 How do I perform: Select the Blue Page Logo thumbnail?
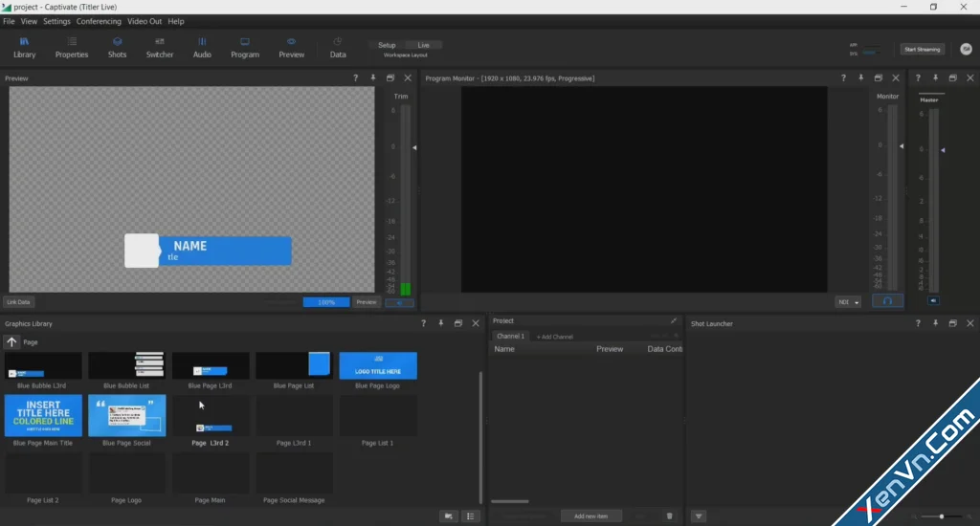tap(377, 365)
